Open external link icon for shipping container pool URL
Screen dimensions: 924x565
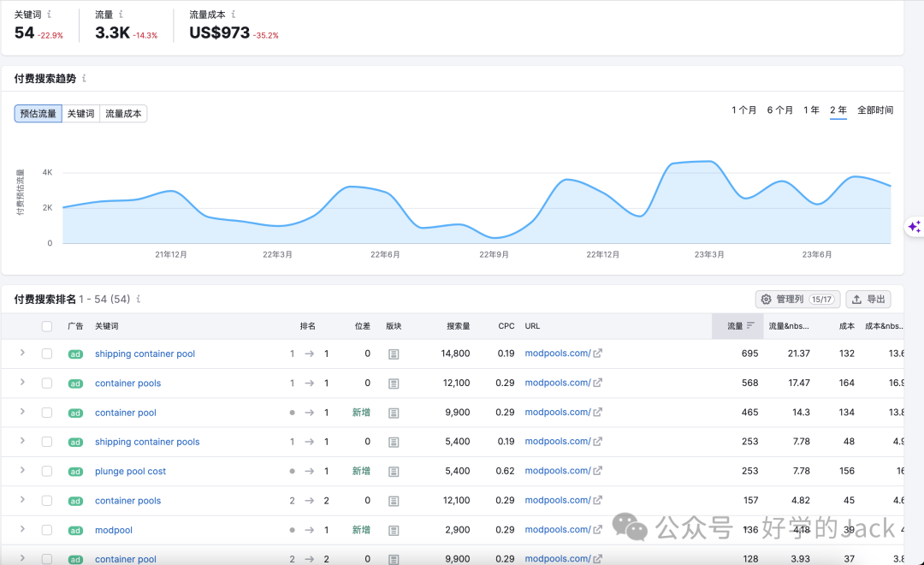click(598, 354)
